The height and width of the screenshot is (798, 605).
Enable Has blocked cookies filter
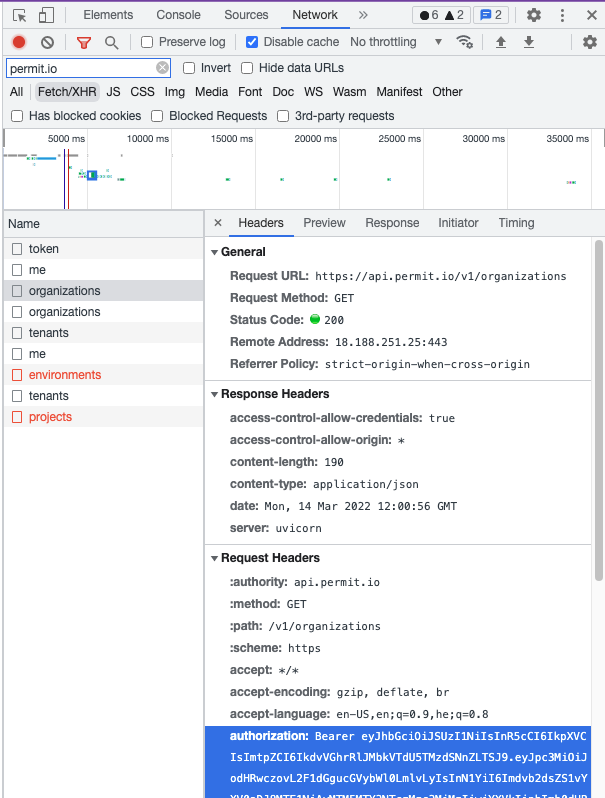(17, 116)
